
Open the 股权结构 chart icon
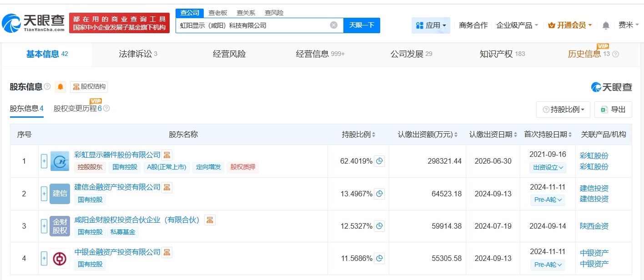tap(75, 87)
